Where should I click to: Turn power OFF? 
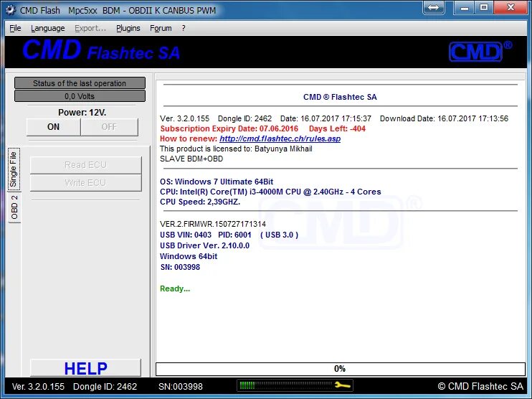click(109, 127)
